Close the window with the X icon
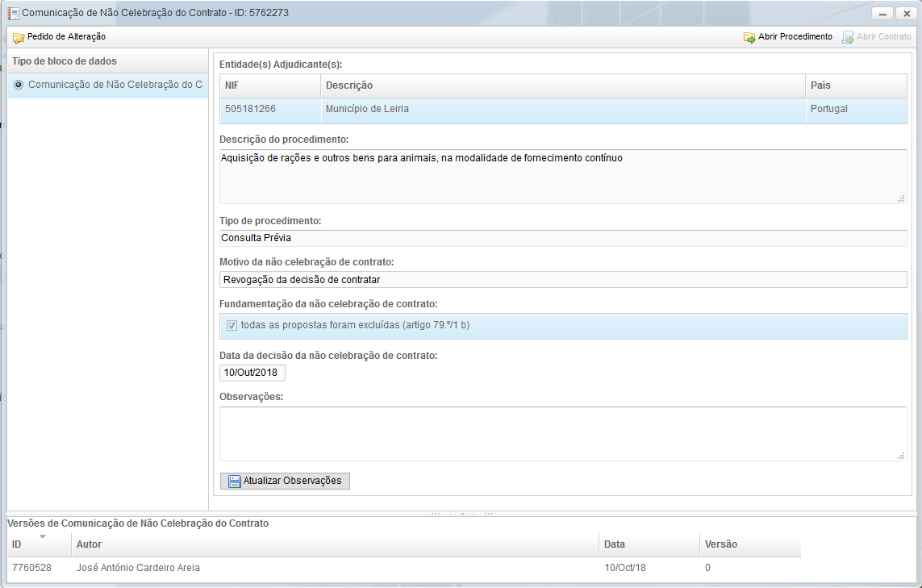This screenshot has width=922, height=588. click(x=904, y=14)
